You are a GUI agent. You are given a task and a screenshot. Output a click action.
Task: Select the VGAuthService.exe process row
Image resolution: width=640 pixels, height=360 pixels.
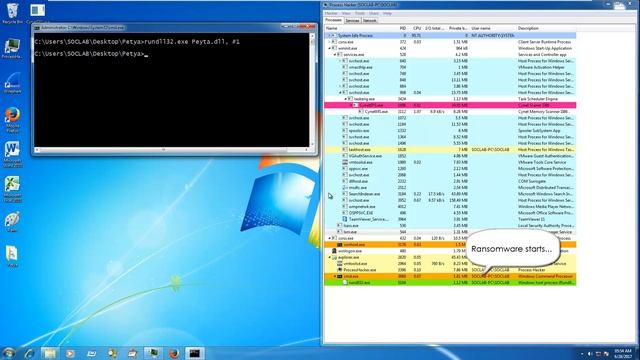coord(450,156)
